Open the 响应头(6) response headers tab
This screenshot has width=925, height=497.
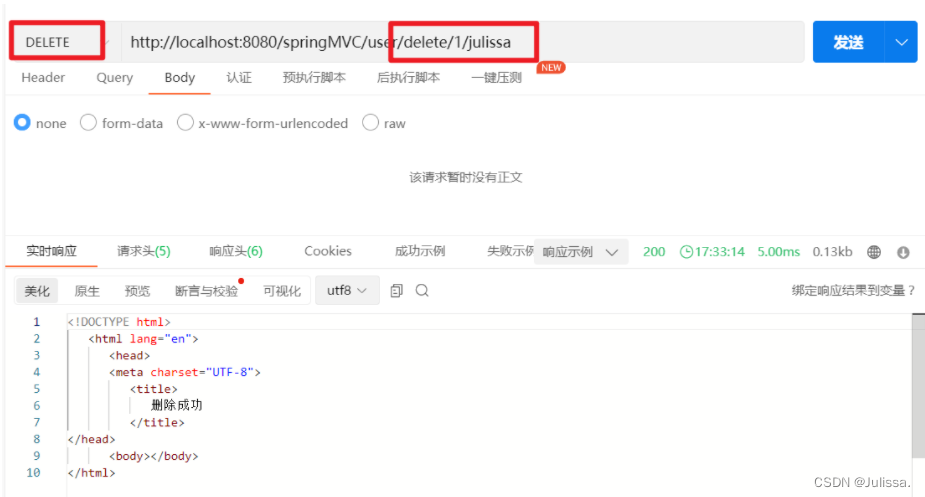pyautogui.click(x=236, y=251)
